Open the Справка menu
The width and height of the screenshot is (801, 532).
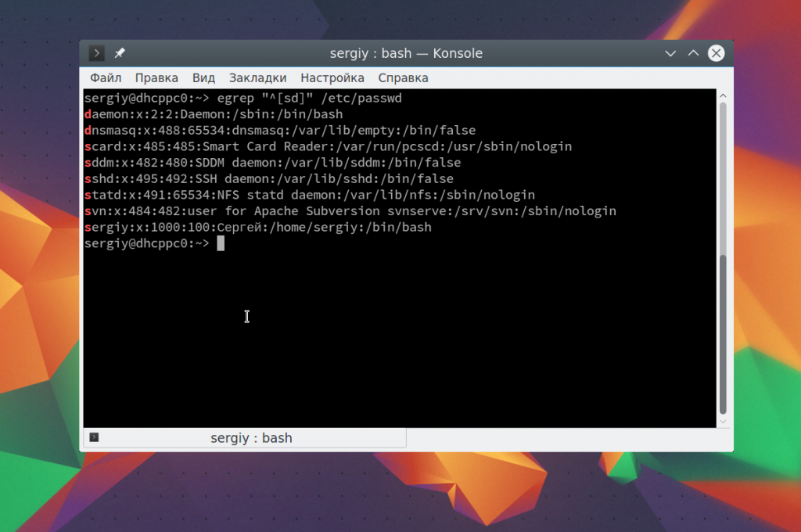403,78
